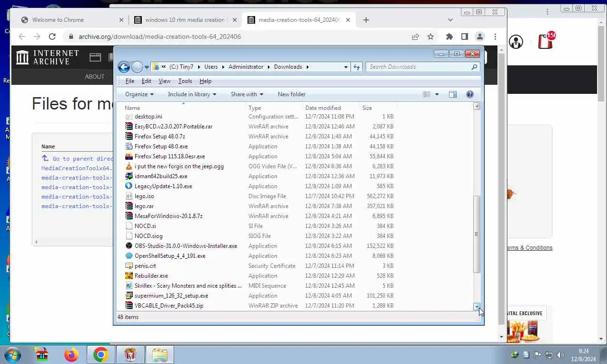Open the Explorer folder icon on the taskbar

point(160,355)
